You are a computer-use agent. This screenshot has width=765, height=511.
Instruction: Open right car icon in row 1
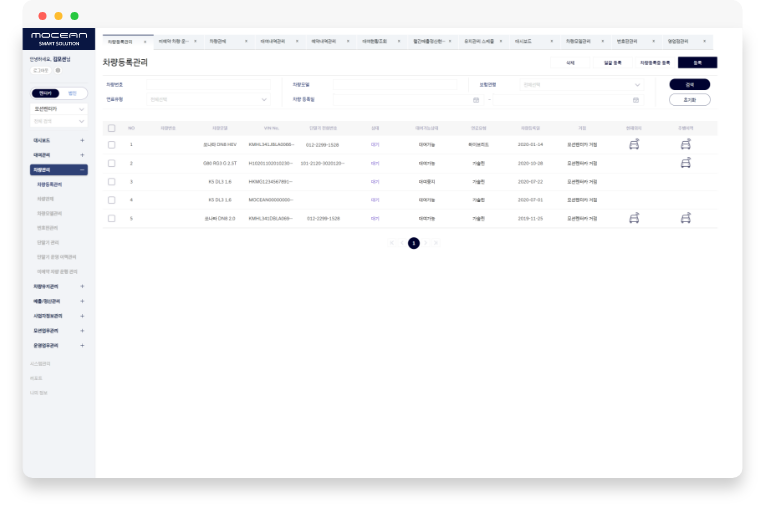tap(685, 144)
